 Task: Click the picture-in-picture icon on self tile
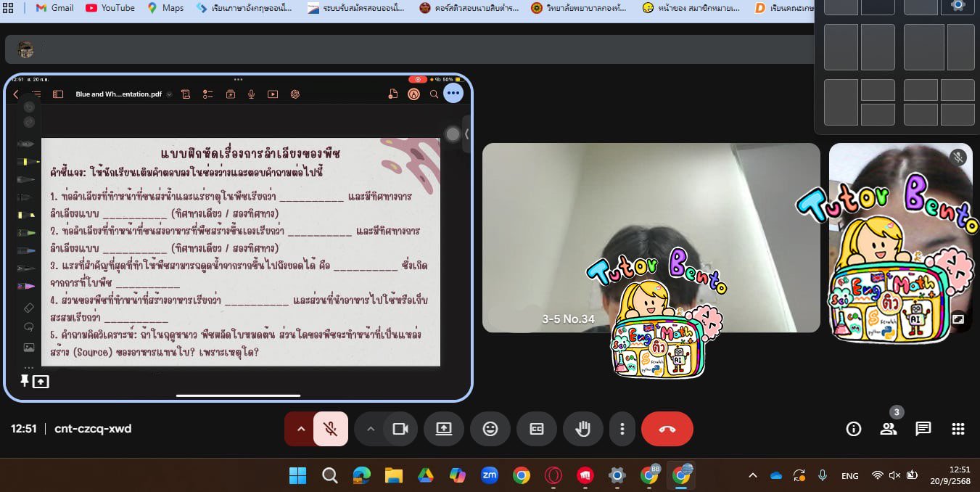(958, 319)
